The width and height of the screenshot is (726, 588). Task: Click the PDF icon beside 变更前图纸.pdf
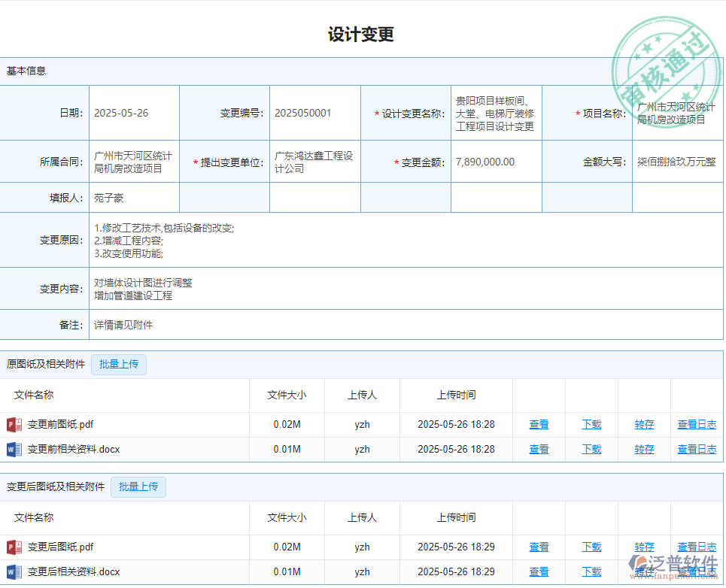13,423
